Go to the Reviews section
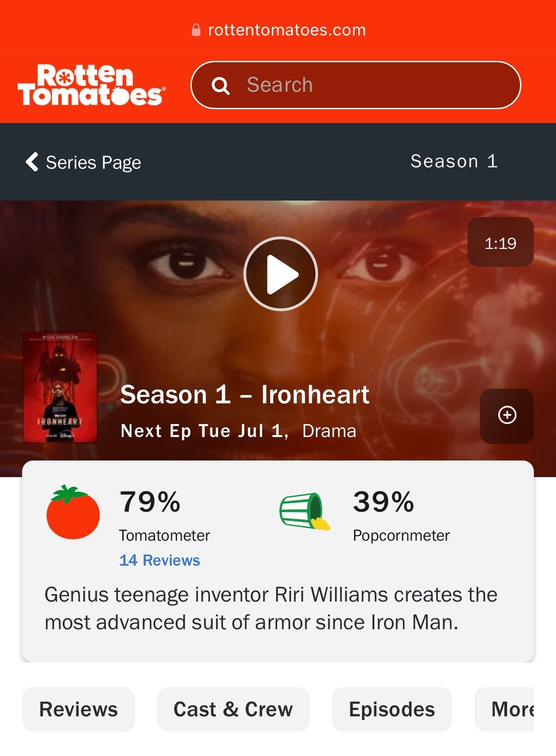This screenshot has height=756, width=556. [x=78, y=709]
